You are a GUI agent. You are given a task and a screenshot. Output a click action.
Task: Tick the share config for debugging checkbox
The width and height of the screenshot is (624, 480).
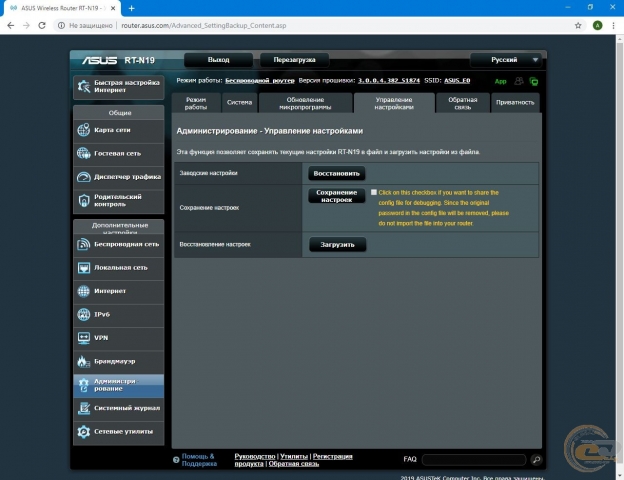click(x=374, y=192)
